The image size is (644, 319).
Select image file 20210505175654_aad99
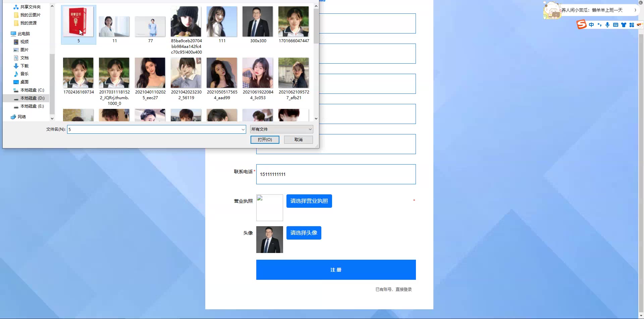point(222,79)
